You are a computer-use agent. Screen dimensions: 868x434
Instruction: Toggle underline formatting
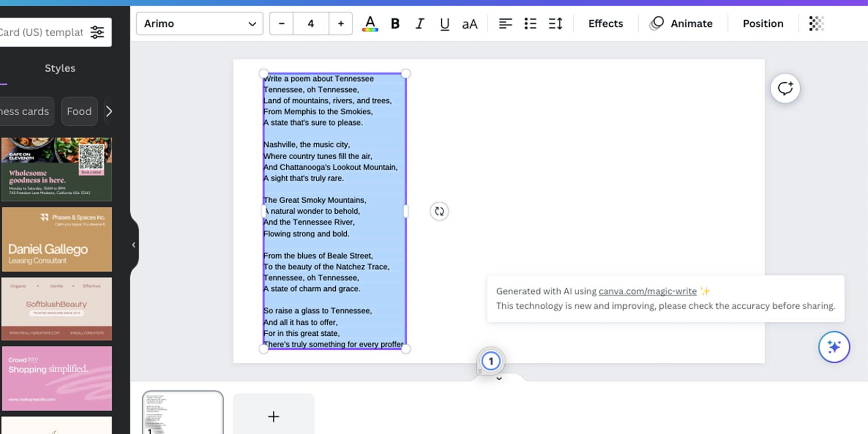pos(444,24)
